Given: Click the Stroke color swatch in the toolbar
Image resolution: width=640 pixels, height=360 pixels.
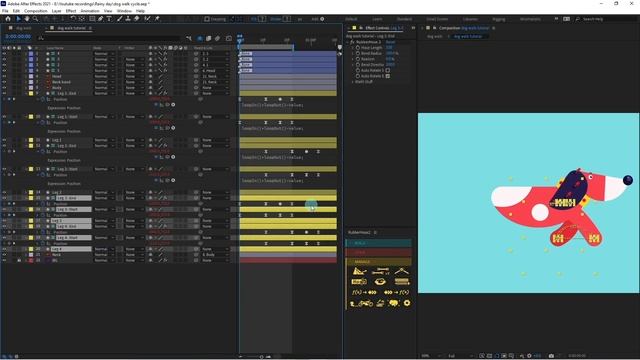Looking at the screenshot, I should [287, 19].
